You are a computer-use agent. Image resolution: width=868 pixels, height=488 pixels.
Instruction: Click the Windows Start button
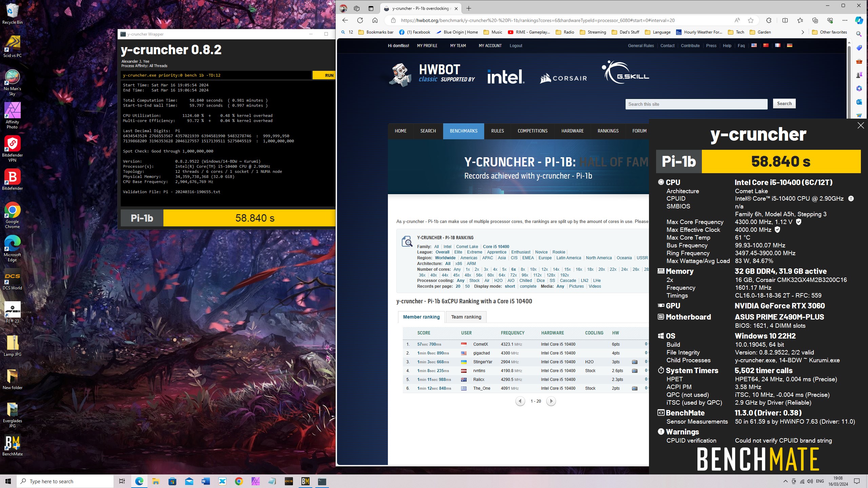coord(8,481)
